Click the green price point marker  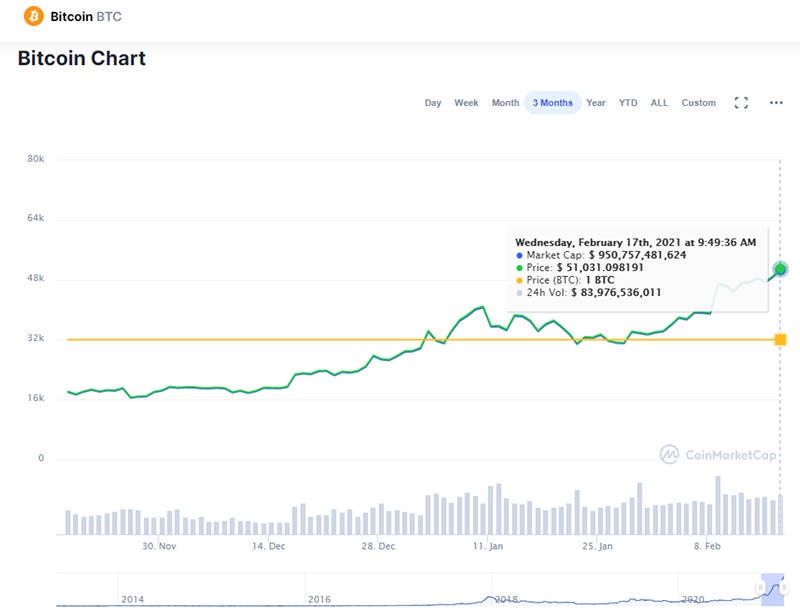[x=780, y=269]
